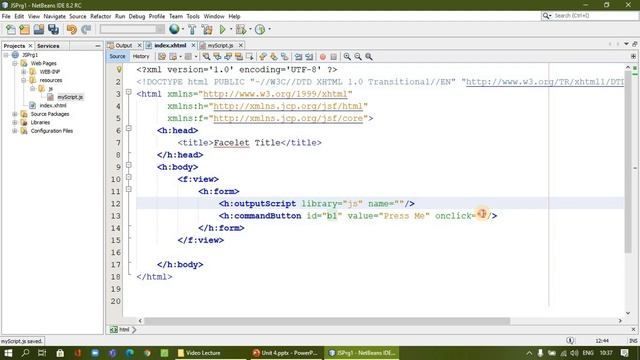Click the Find Selection magnifier icon
Screen dimensions: 640x360
pyautogui.click(x=207, y=57)
